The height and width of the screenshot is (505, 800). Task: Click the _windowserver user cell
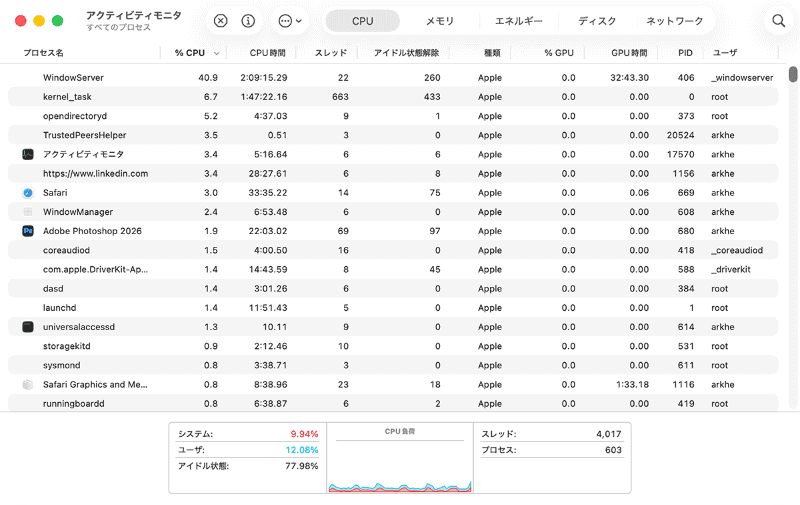tap(742, 78)
